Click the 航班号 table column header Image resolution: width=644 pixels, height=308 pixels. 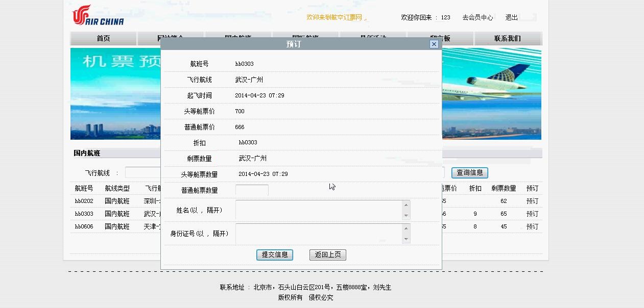(84, 189)
